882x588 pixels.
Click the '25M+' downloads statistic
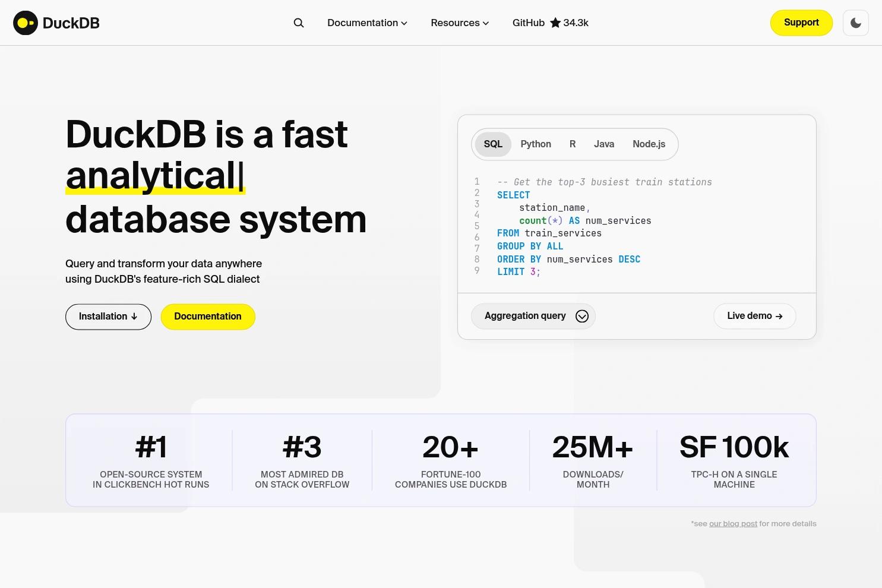click(x=593, y=461)
